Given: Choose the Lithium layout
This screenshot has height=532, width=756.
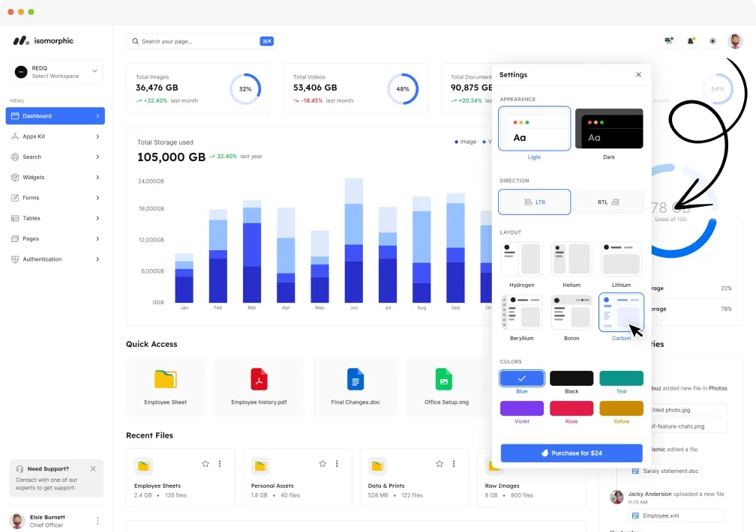Looking at the screenshot, I should pyautogui.click(x=622, y=259).
